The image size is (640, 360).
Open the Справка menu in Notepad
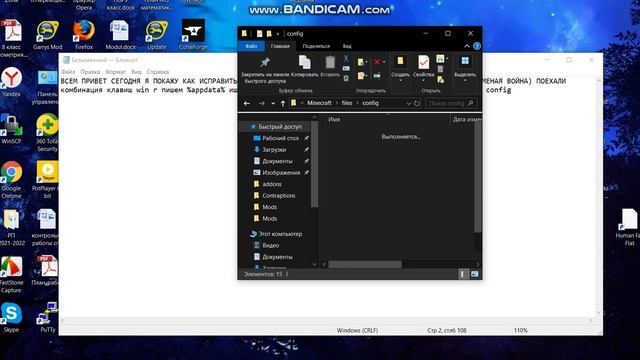[158, 72]
